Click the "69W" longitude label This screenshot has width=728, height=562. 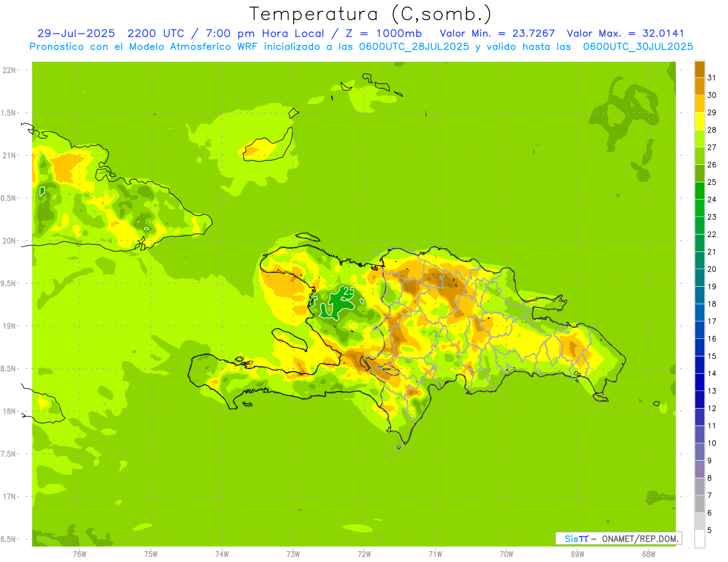[x=578, y=554]
